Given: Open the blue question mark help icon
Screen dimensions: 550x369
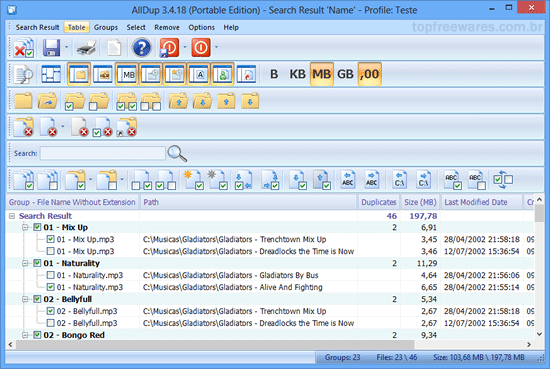Looking at the screenshot, I should pyautogui.click(x=141, y=48).
